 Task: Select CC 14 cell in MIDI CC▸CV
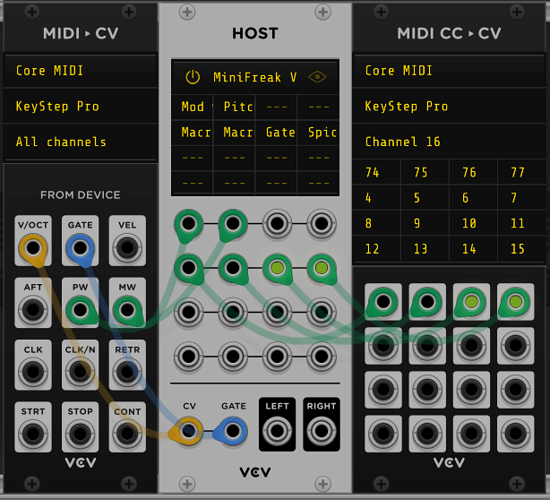pos(473,249)
